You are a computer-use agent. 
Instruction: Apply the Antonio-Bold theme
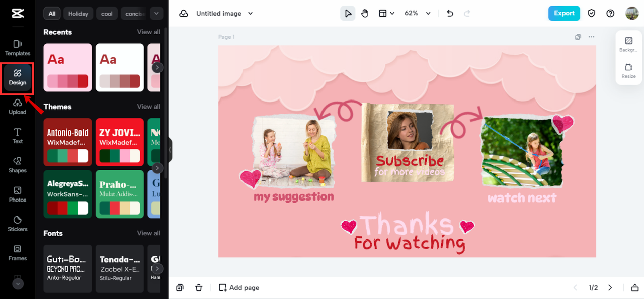pos(68,142)
